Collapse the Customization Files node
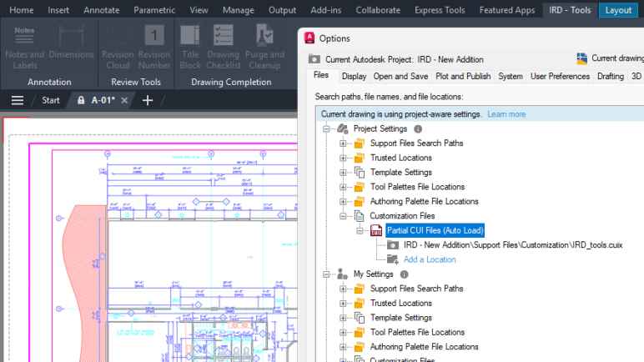The height and width of the screenshot is (362, 644). coord(343,216)
